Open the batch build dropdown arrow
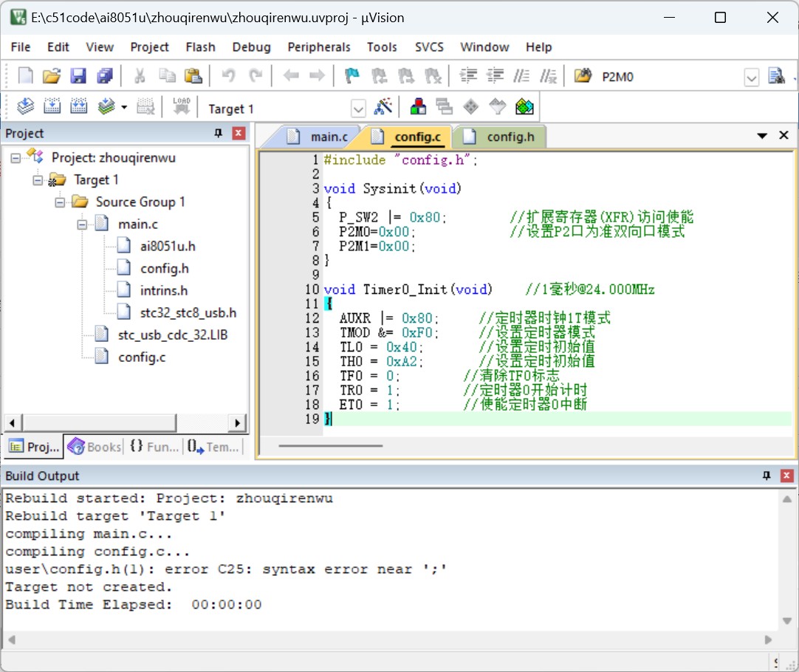The height and width of the screenshot is (672, 799). coord(124,107)
